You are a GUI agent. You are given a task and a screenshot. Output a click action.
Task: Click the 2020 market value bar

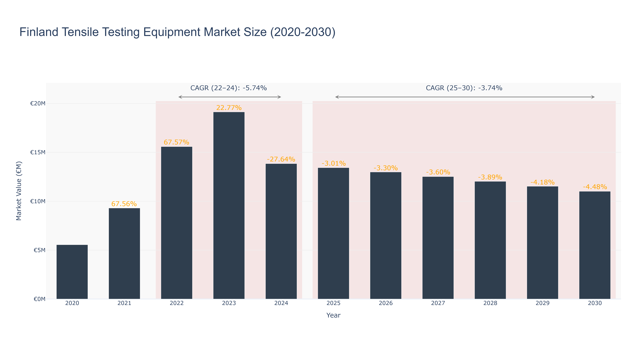point(72,272)
